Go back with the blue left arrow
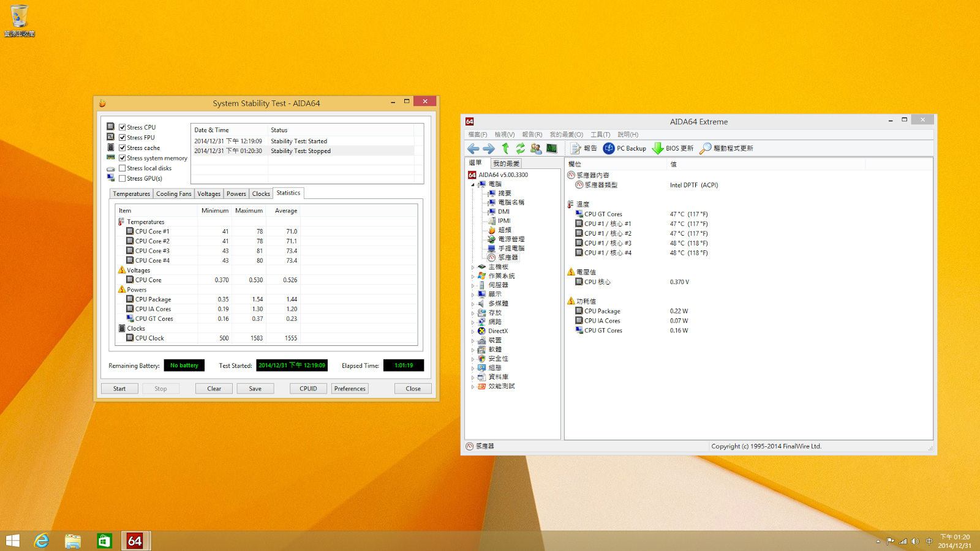Viewport: 980px width, 551px height. pyautogui.click(x=473, y=148)
